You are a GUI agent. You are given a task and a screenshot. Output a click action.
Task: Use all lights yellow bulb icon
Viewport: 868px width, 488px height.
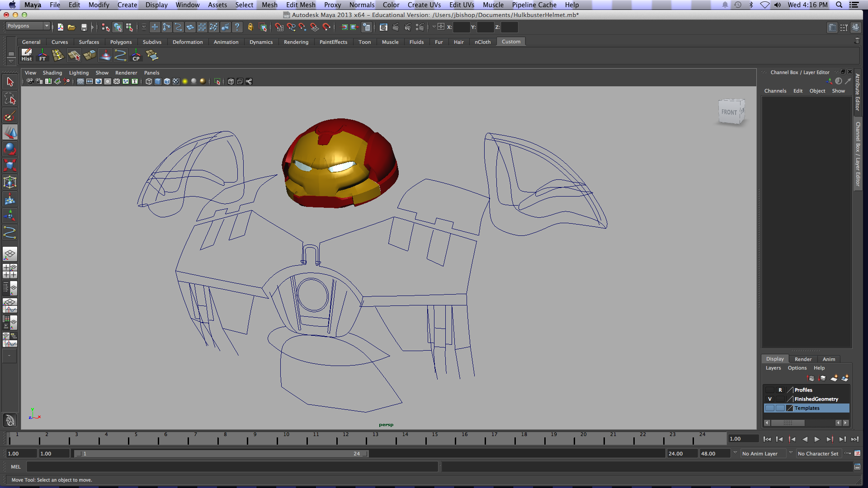(x=185, y=81)
